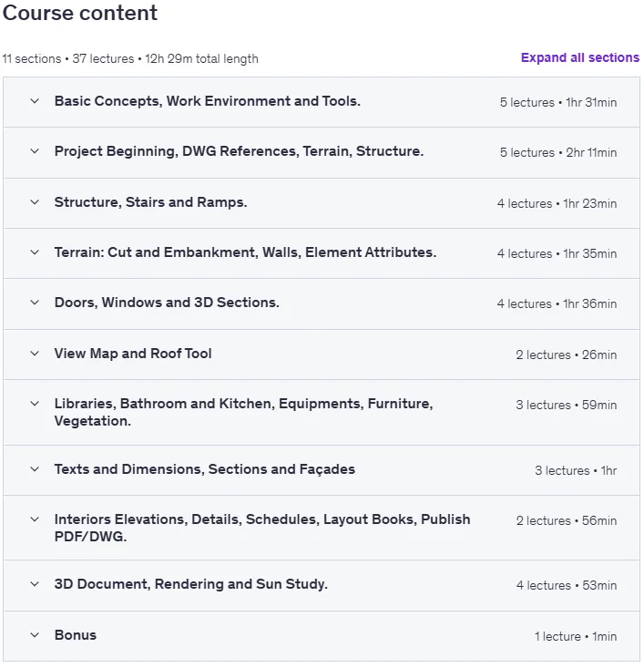Screen dimensions: 644x668
Task: Expand chevron beside Texts and Dimensions
Action: (35, 469)
